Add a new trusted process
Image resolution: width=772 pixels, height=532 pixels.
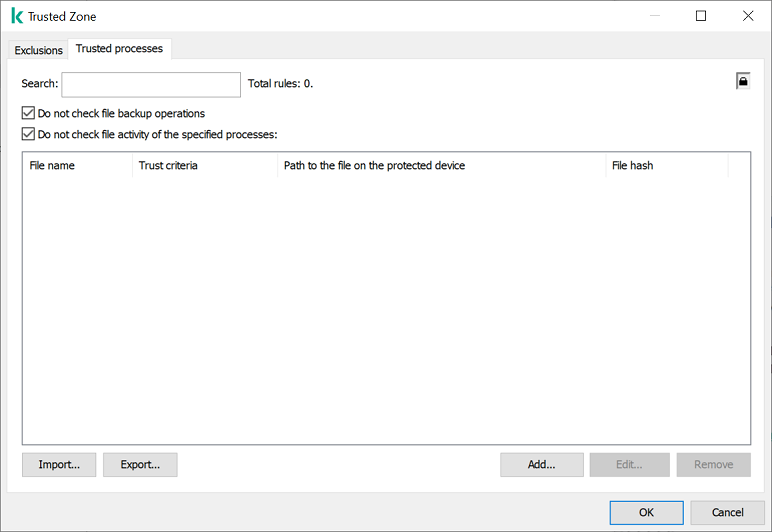[541, 464]
